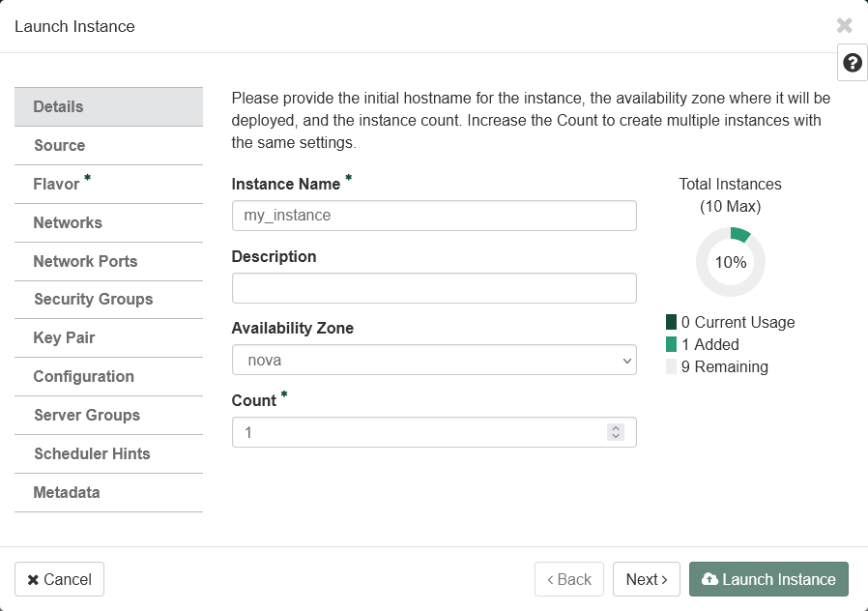Open the Availability Zone dropdown

434,361
